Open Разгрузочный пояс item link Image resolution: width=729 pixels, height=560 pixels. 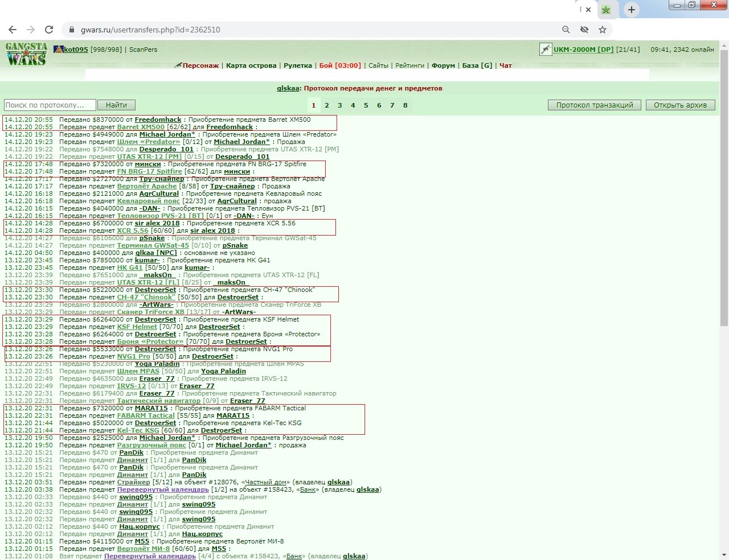(x=152, y=445)
